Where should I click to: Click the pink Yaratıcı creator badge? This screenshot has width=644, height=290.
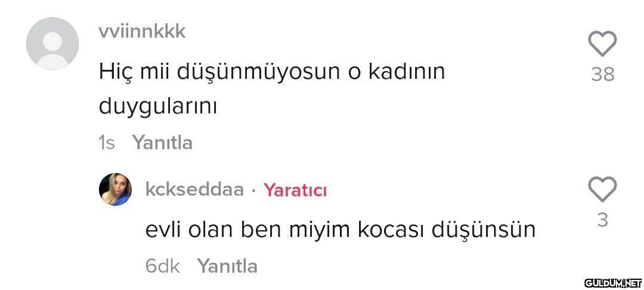(295, 190)
